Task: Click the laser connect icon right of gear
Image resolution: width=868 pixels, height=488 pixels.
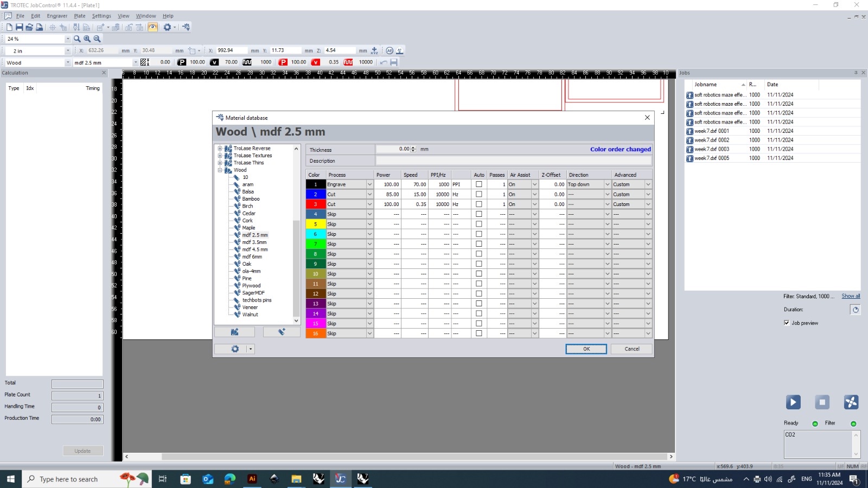Action: (x=186, y=27)
